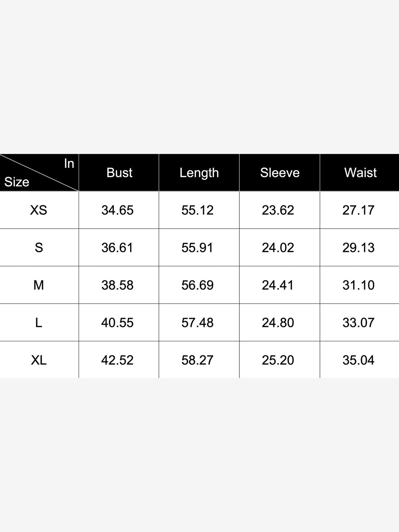Click the S sleeve value 24.02
The height and width of the screenshot is (532, 399).
(278, 248)
